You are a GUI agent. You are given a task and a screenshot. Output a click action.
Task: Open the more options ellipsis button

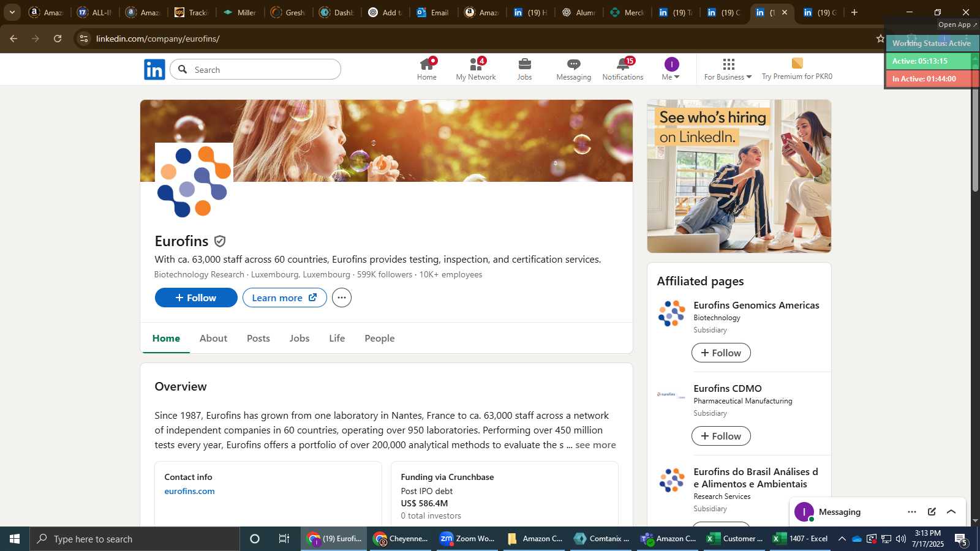coord(342,298)
